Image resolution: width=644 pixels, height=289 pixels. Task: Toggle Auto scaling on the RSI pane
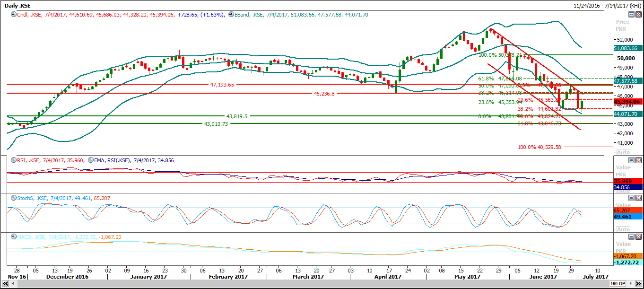click(x=623, y=191)
